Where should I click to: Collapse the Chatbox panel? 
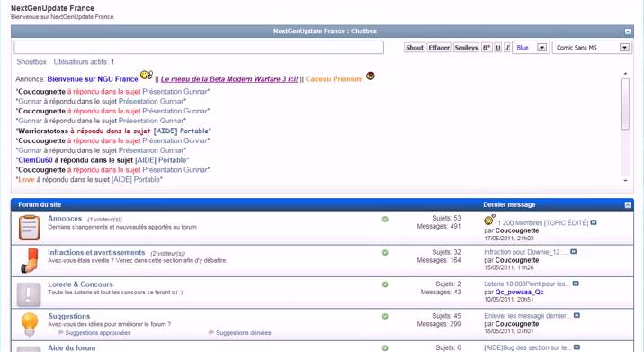[x=628, y=32]
